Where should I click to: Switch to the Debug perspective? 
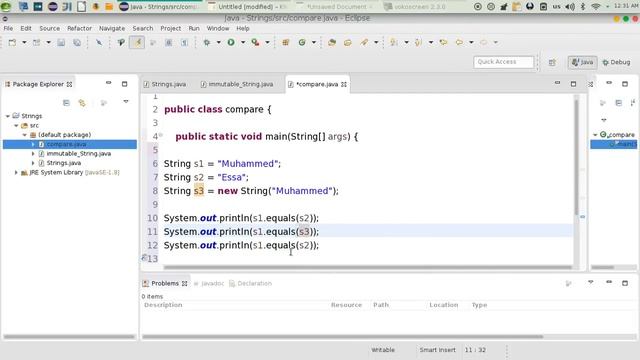pos(616,62)
